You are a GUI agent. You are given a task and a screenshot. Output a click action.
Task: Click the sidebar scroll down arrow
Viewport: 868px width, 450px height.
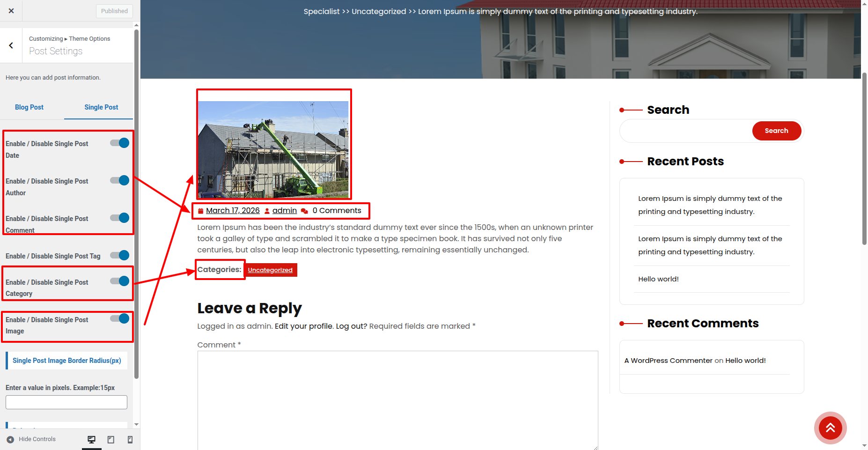point(136,424)
